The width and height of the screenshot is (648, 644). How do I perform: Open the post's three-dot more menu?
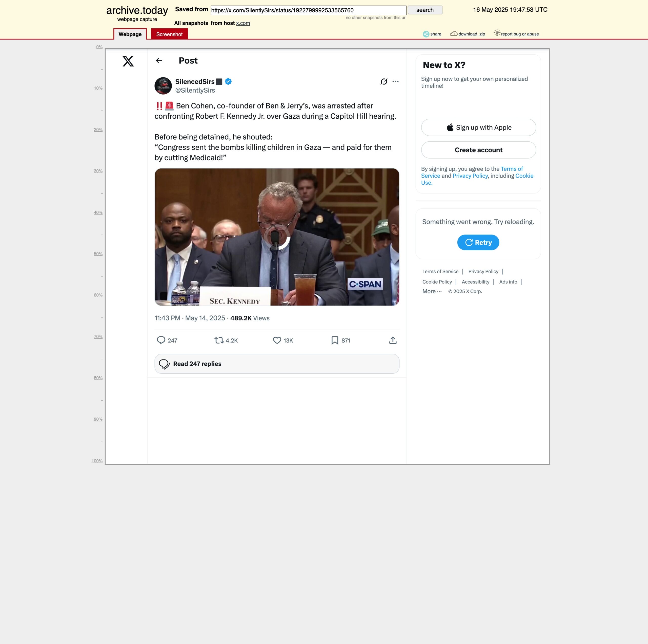[x=395, y=81]
